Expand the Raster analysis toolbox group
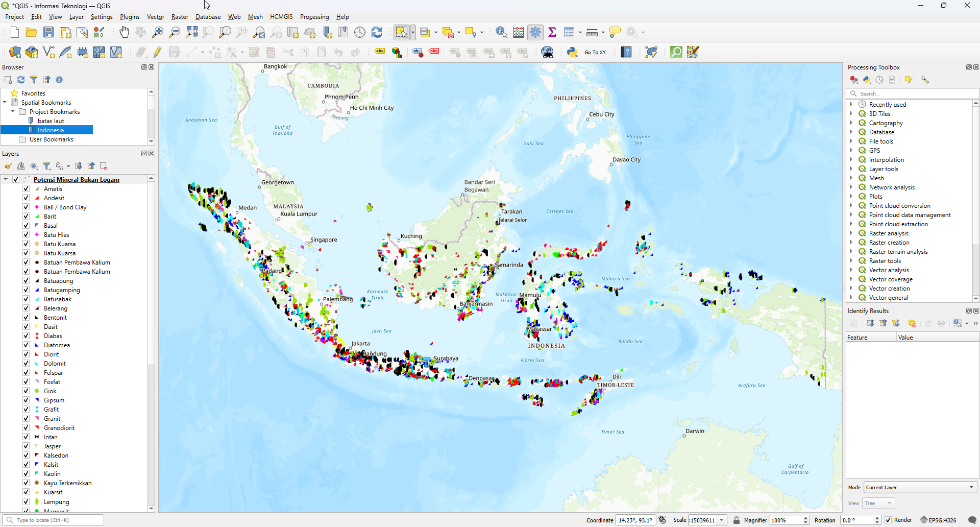Viewport: 980px width, 527px height. (x=851, y=233)
